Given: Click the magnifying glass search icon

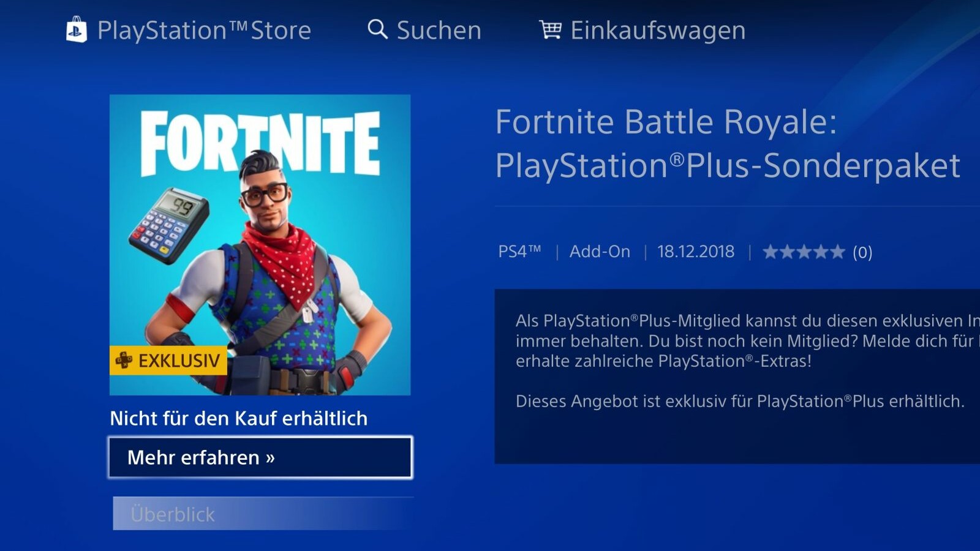Looking at the screenshot, I should coord(377,29).
